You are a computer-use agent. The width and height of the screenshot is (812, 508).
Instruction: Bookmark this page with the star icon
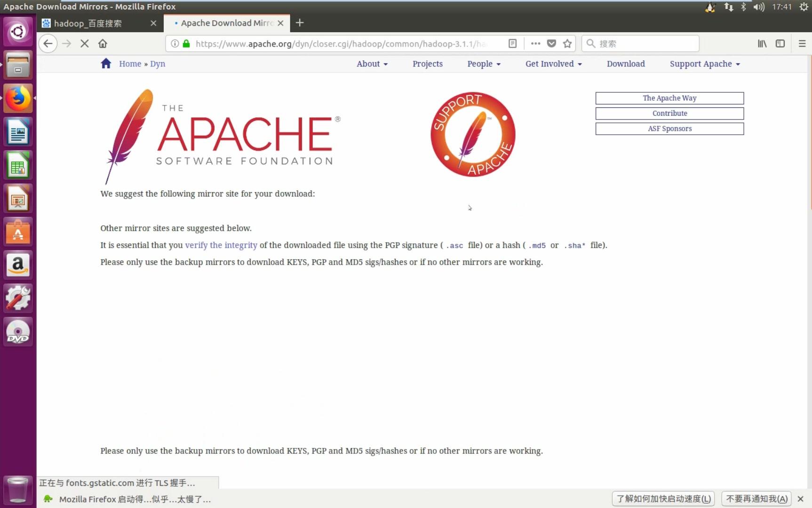tap(567, 43)
